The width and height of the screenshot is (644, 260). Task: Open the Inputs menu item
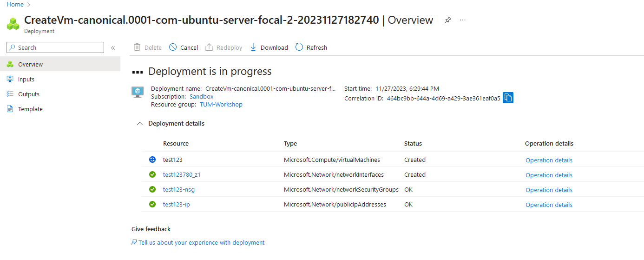click(60, 79)
